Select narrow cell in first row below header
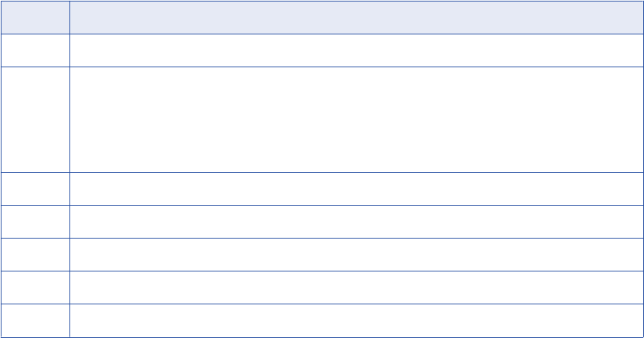Screen dimensions: 644x338 pos(34,50)
